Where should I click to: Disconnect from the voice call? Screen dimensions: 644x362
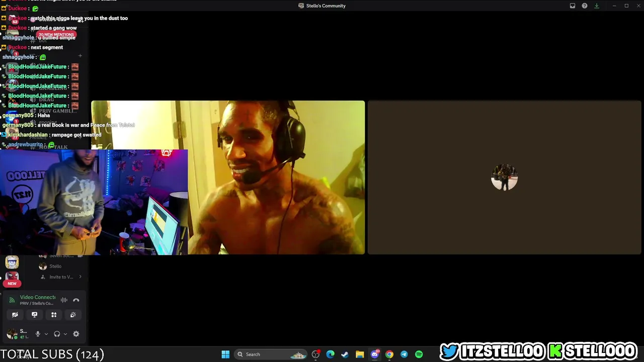[76, 300]
